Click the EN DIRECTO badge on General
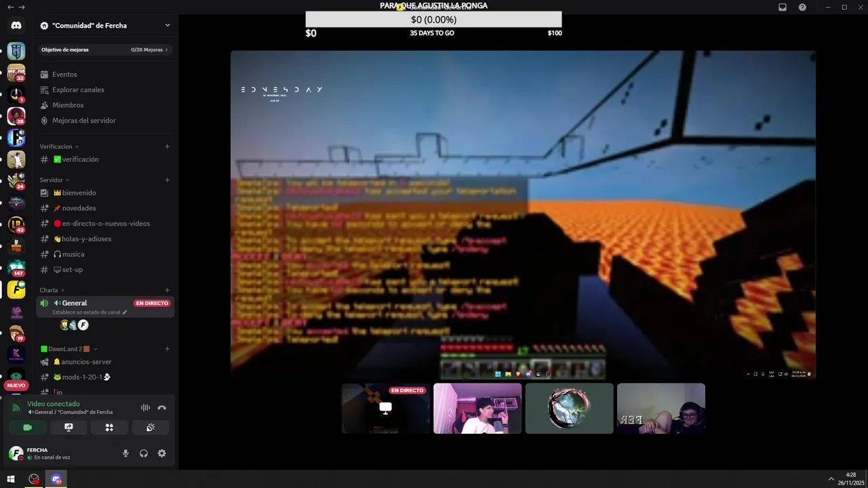Viewport: 868px width, 488px height. pyautogui.click(x=152, y=303)
